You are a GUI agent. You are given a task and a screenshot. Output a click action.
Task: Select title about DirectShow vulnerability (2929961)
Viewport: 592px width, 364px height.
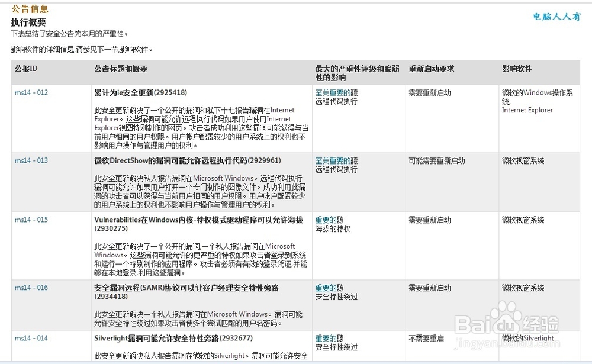pos(188,160)
